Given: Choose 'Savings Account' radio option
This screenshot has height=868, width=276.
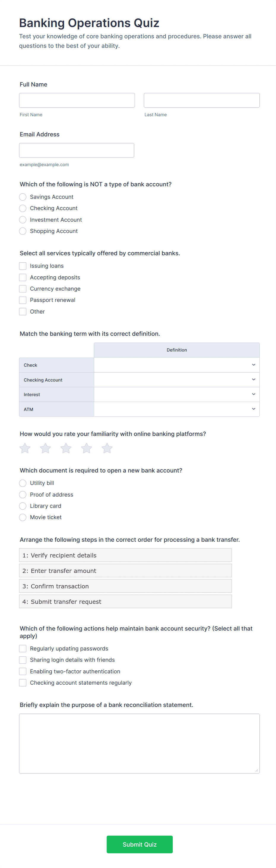Looking at the screenshot, I should (22, 197).
